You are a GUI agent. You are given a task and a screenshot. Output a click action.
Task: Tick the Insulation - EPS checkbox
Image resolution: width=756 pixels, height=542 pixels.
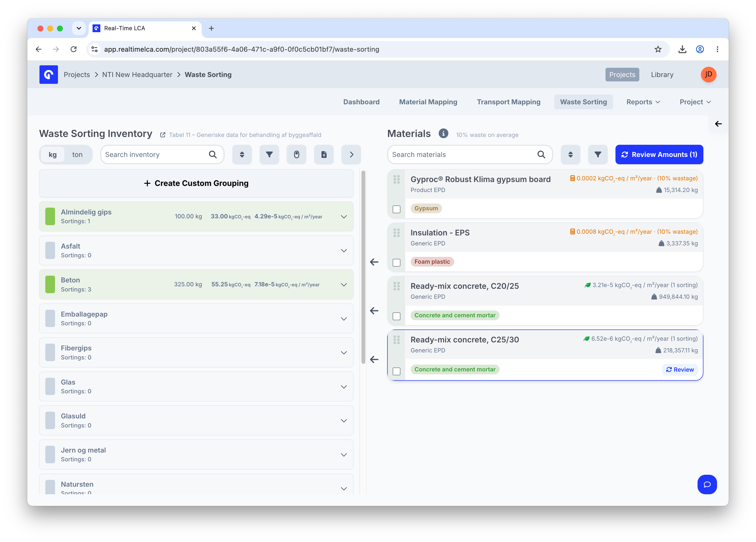396,262
